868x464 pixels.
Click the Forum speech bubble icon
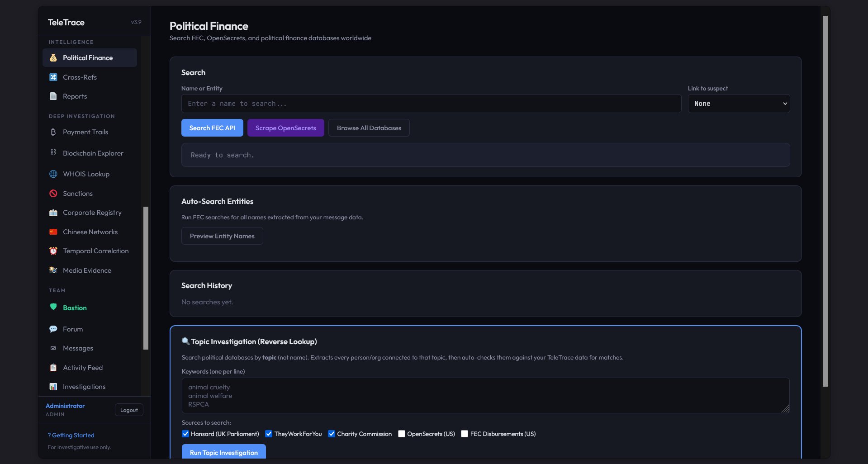tap(53, 329)
